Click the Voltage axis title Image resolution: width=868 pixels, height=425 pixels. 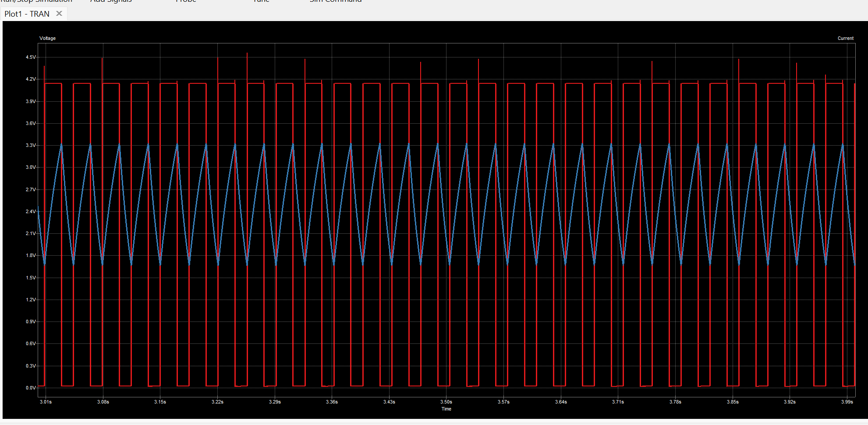47,38
